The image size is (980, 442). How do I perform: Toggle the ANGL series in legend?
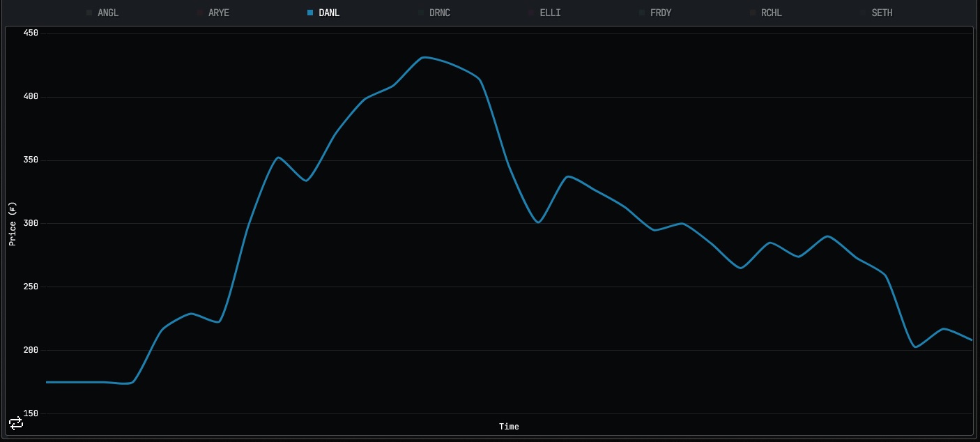point(102,13)
